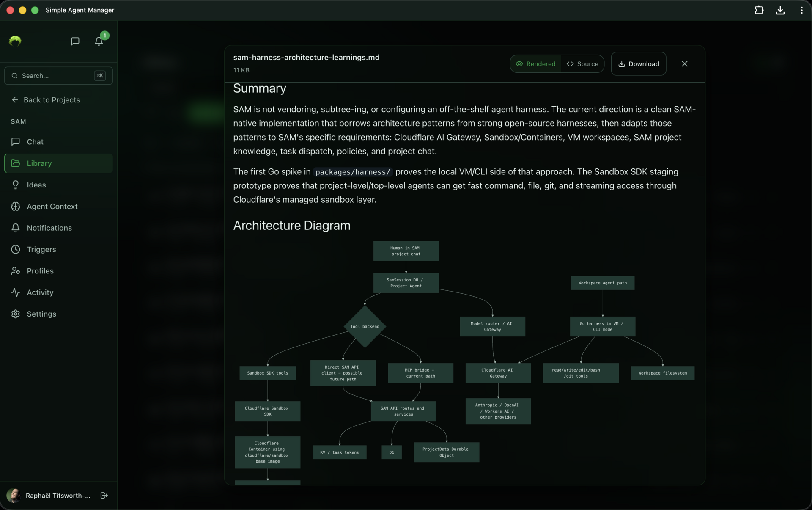
Task: Click the 'Direct SAM API client' node
Action: pyautogui.click(x=343, y=373)
